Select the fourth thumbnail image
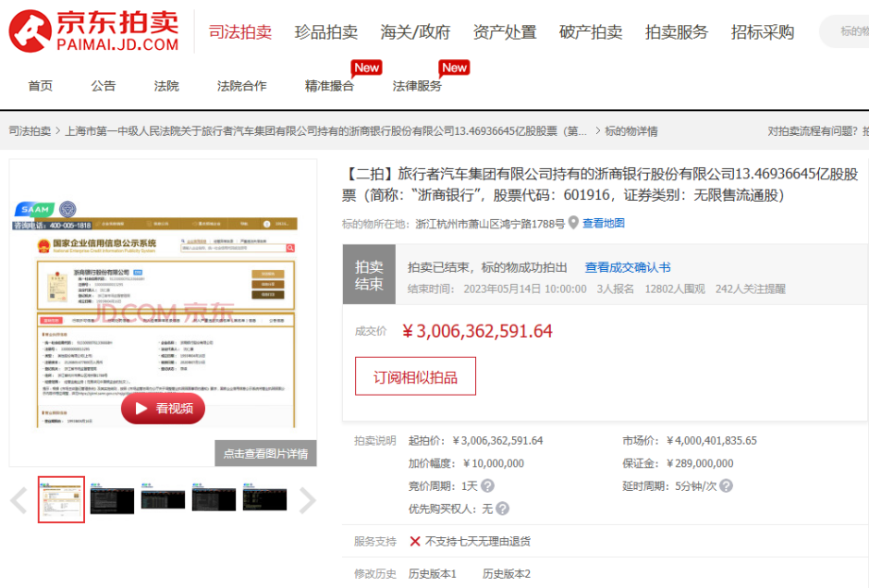The width and height of the screenshot is (869, 588). (x=214, y=497)
